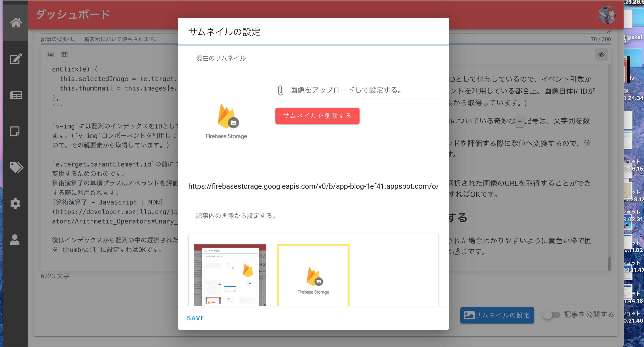Click the notes icon in the sidebar

click(15, 131)
